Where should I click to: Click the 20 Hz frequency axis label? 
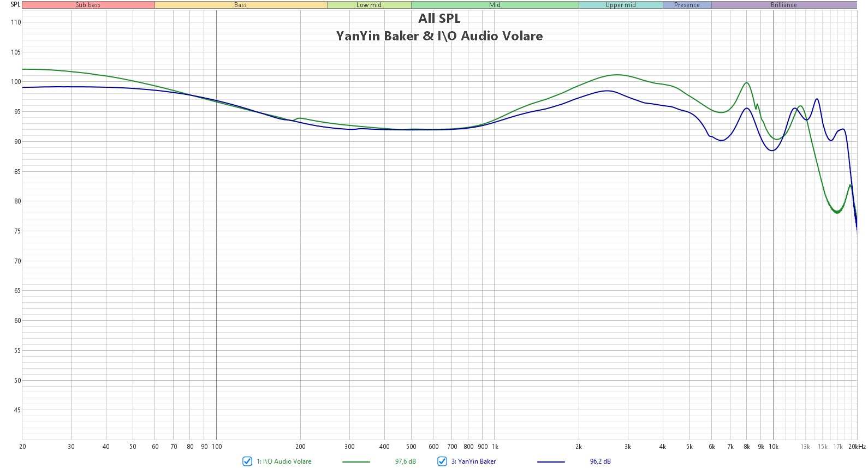pos(22,447)
